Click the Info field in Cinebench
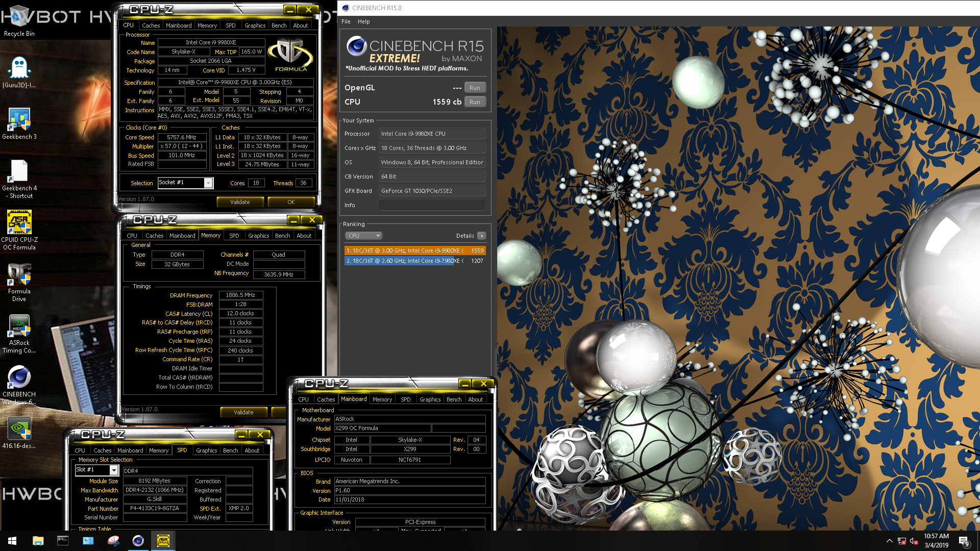Viewport: 980px width, 551px height. [432, 205]
